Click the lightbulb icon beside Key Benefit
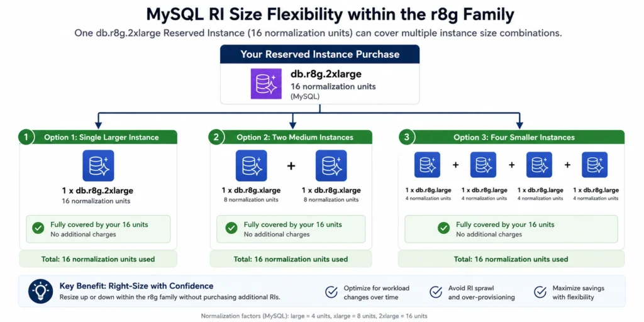The height and width of the screenshot is (322, 644). click(x=40, y=291)
